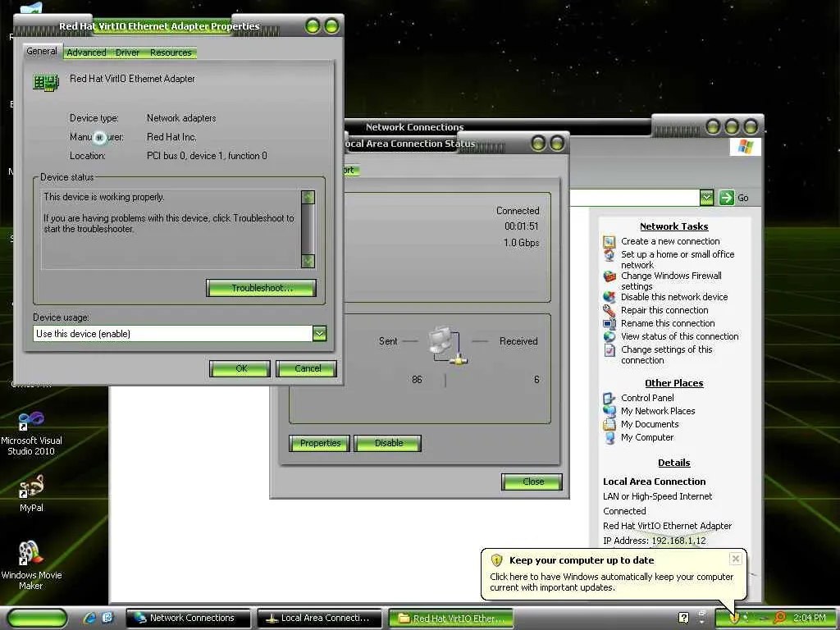Viewport: 840px width, 630px height.
Task: Click the yellow security shield tray icon
Action: point(734,618)
